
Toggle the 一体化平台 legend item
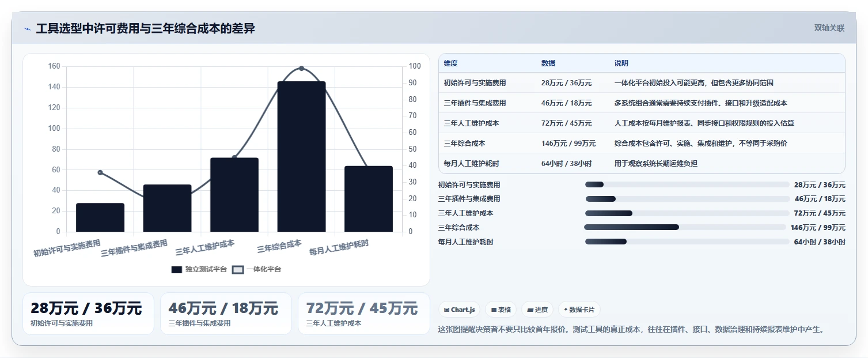[x=256, y=269]
